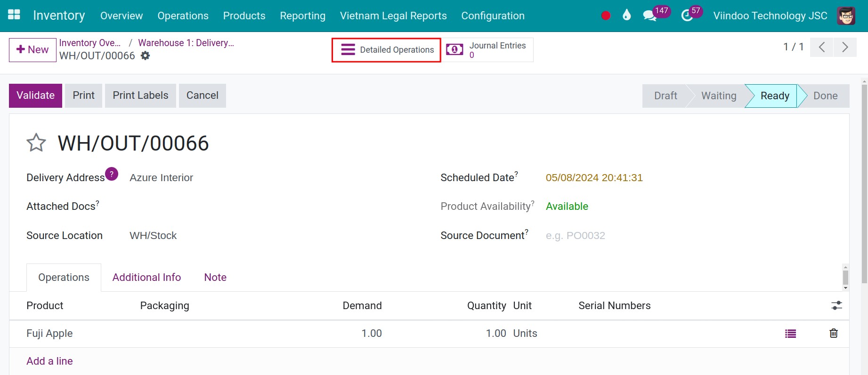
Task: Go to previous record arrow
Action: [x=822, y=47]
